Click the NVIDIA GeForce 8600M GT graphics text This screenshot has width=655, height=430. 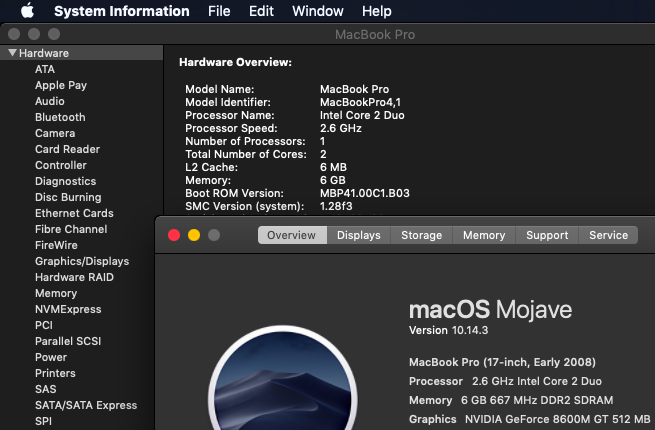point(558,419)
